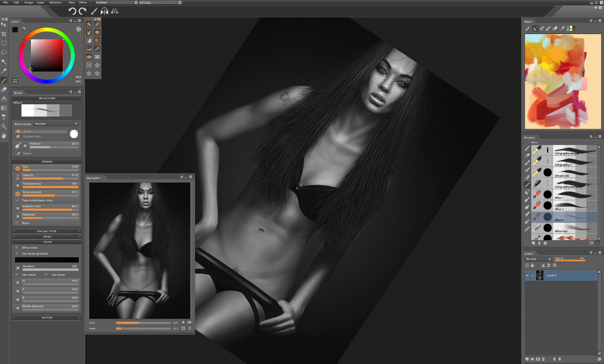Viewport: 604px width, 364px height.
Task: Collapse the GENERAL section header
Action: coord(47,162)
